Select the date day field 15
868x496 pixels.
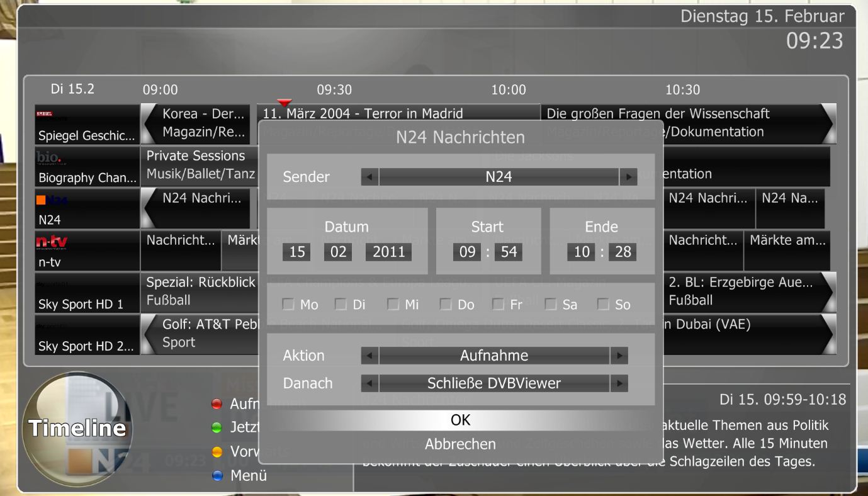click(x=297, y=252)
